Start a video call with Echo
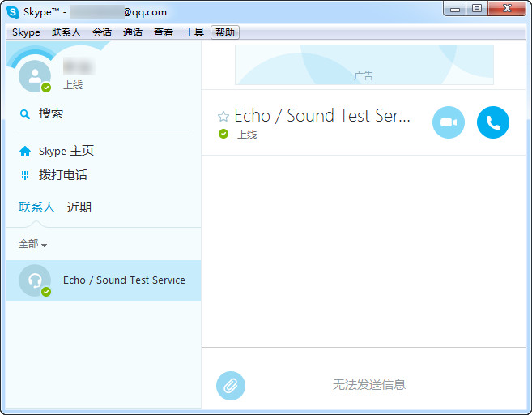 (449, 122)
